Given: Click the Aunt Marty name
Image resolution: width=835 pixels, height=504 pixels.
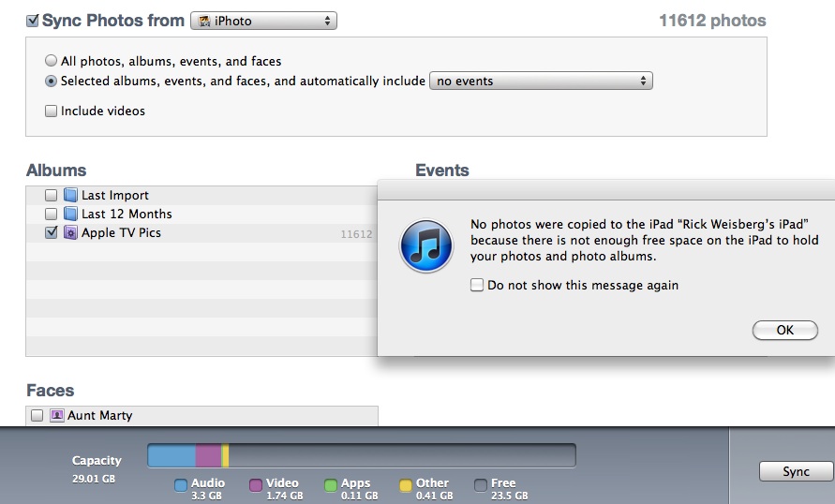Looking at the screenshot, I should [100, 415].
